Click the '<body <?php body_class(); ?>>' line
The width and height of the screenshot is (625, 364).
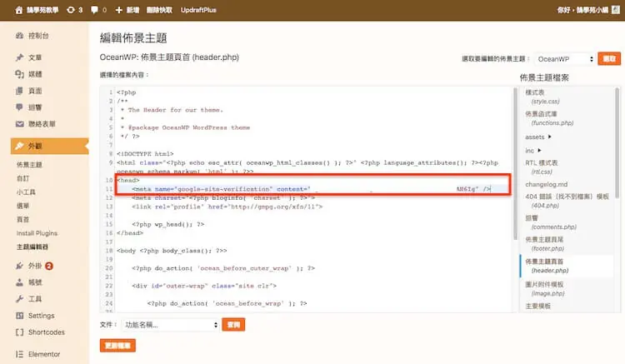pyautogui.click(x=172, y=251)
